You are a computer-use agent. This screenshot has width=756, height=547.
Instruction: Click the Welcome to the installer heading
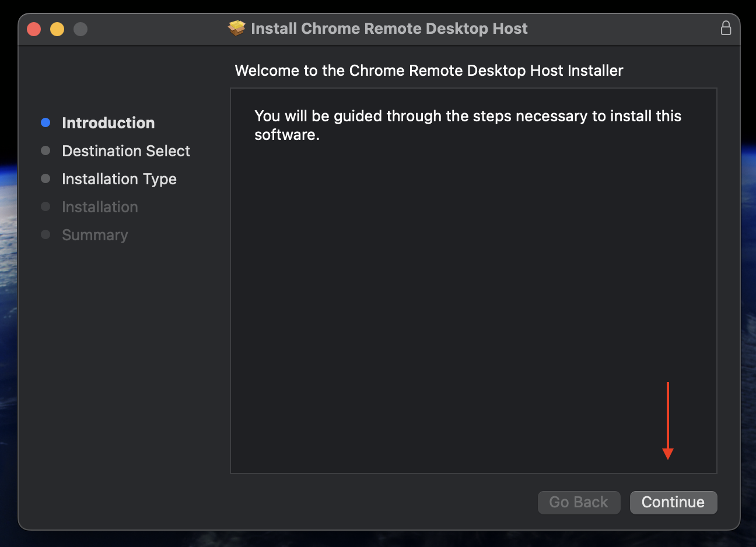[429, 71]
